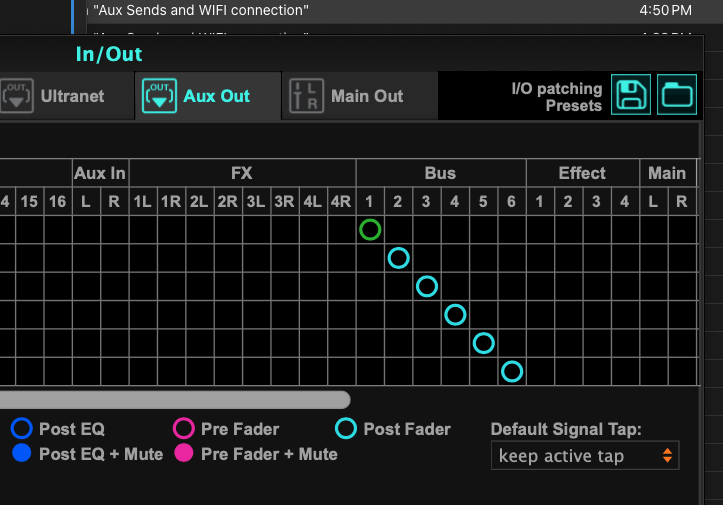Click the Bus column group header
The width and height of the screenshot is (723, 505).
(440, 173)
